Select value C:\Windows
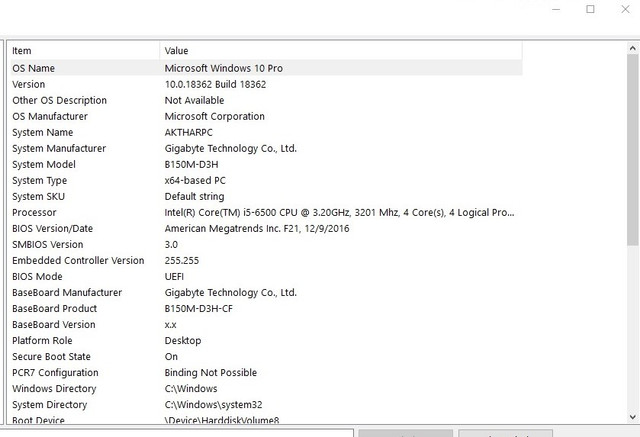This screenshot has height=437, width=640. pos(191,389)
